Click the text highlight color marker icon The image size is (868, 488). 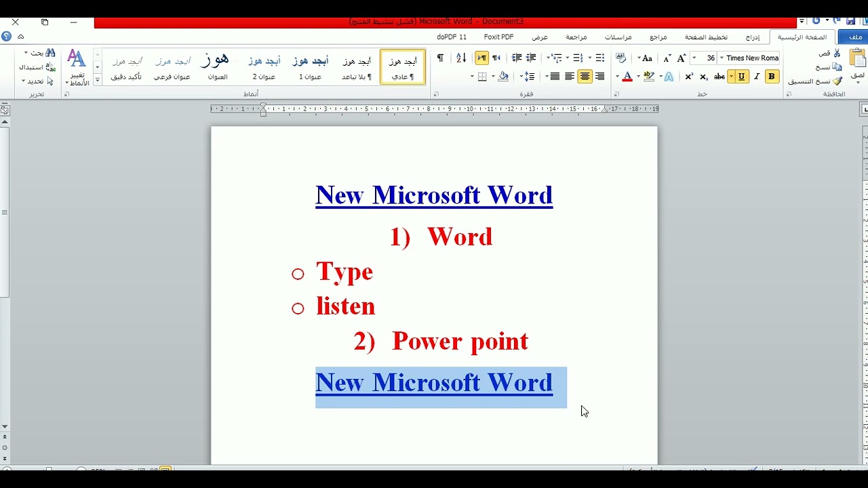pos(648,77)
